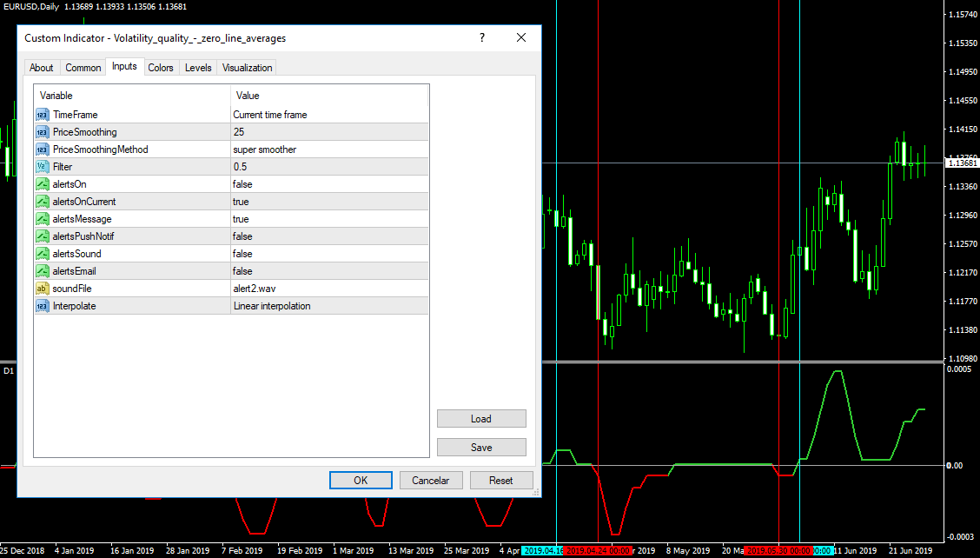Click the red 2019.04.24 date marker

(598, 550)
